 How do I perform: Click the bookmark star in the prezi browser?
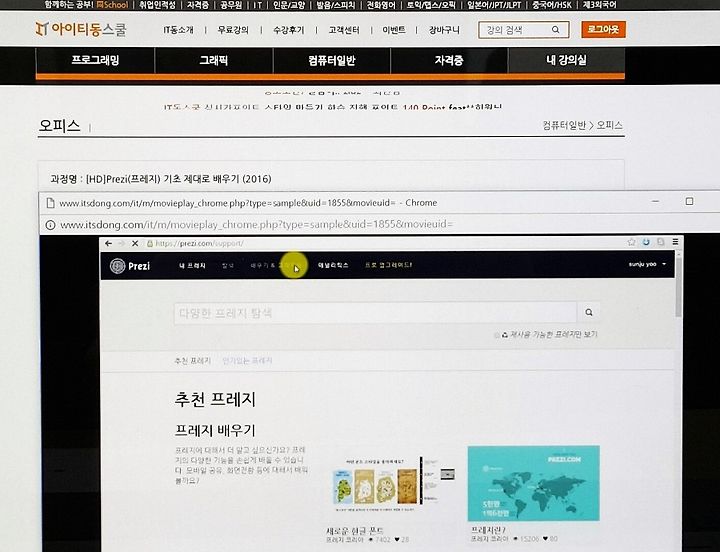[x=632, y=242]
